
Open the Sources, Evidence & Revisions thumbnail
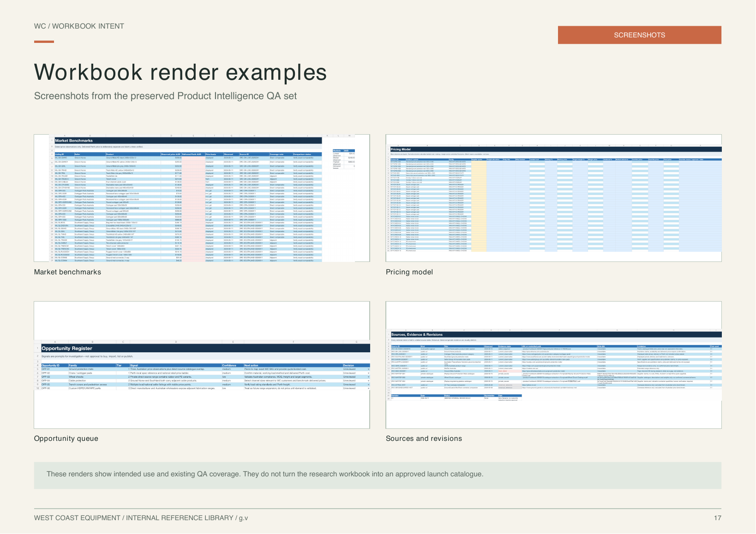(553, 365)
